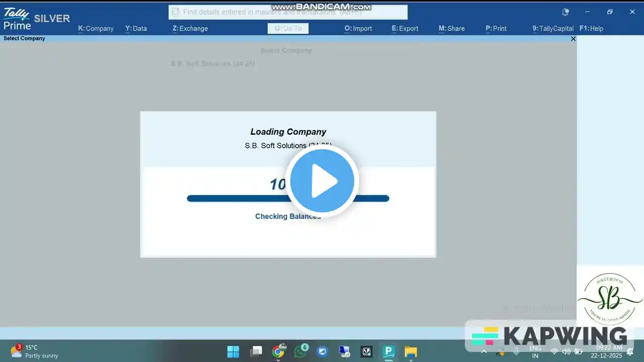Click the microphone icon in the system tray

(516, 351)
